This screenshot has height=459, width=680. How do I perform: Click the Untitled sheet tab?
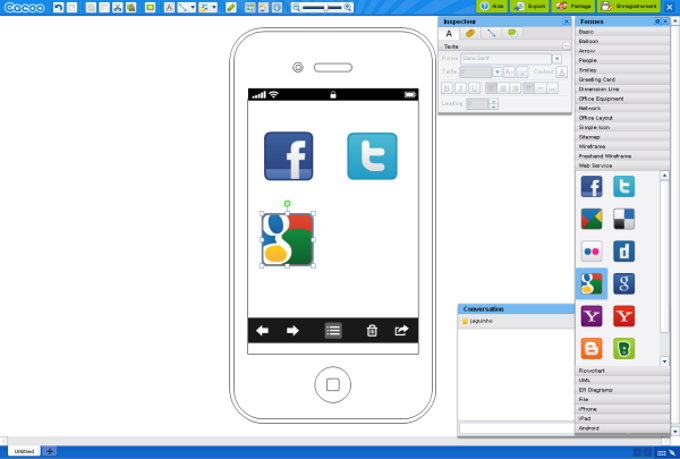24,451
